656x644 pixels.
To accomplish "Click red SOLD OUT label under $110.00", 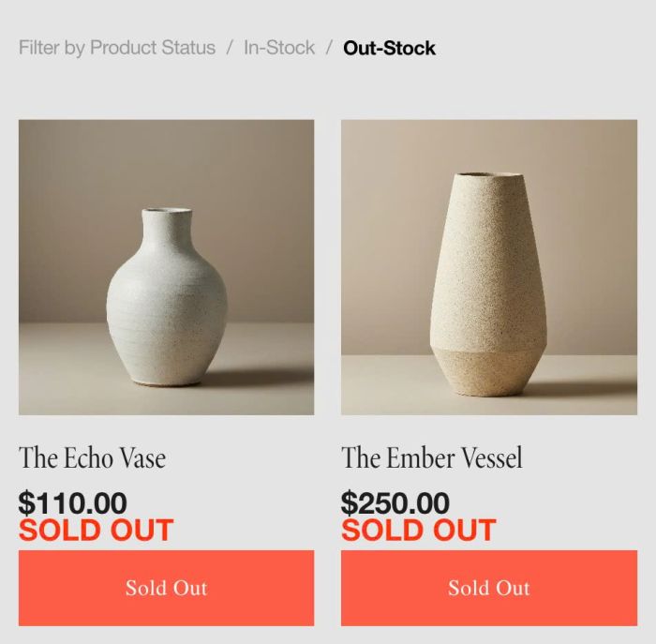I will [x=96, y=531].
